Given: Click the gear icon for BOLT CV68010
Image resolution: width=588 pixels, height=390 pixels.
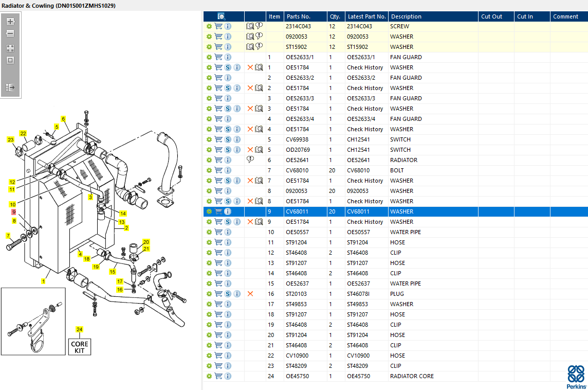Looking at the screenshot, I should pyautogui.click(x=209, y=170).
